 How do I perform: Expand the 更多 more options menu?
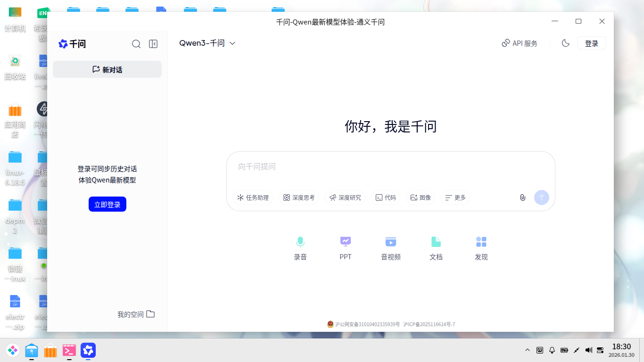pos(455,197)
